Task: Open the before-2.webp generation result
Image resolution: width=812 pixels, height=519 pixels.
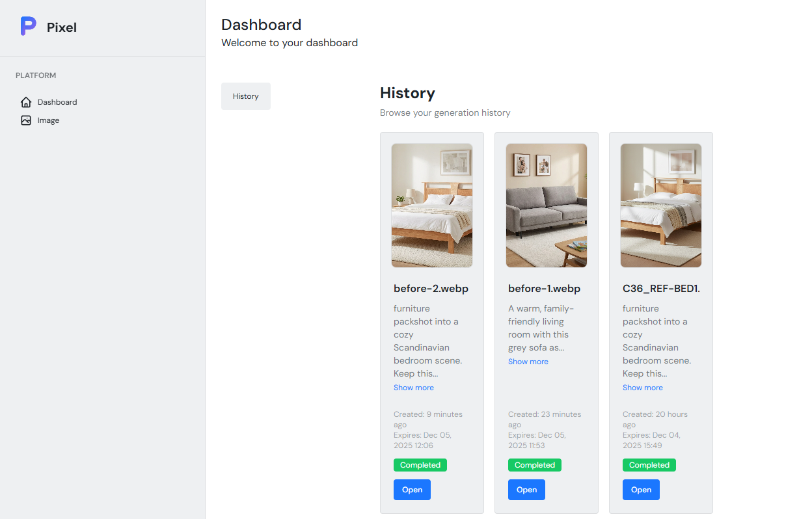Action: [x=411, y=489]
